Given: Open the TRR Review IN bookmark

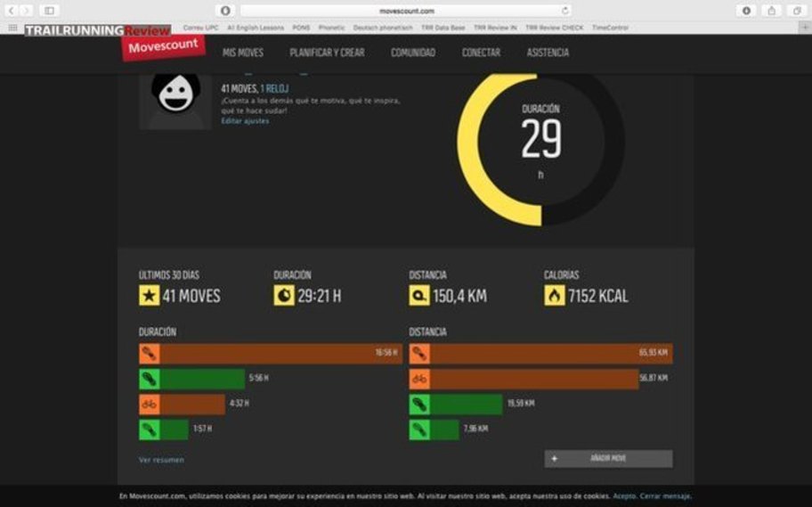Looking at the screenshot, I should [x=495, y=28].
